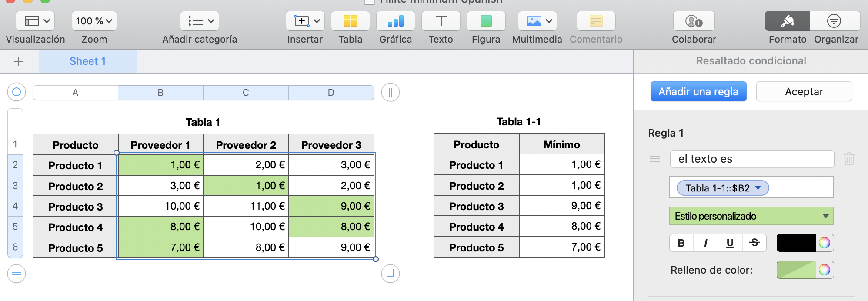Viewport: 868px width, 301px height.
Task: Open the Organizar panel
Action: pyautogui.click(x=834, y=21)
